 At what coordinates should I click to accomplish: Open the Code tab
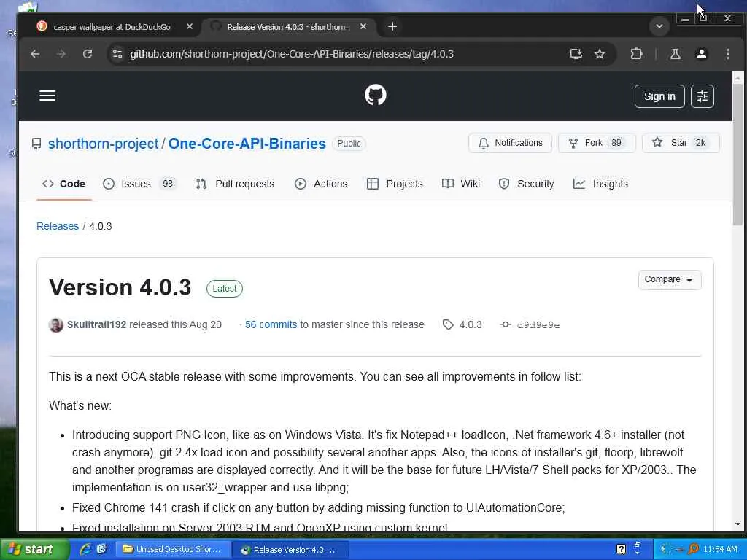64,184
